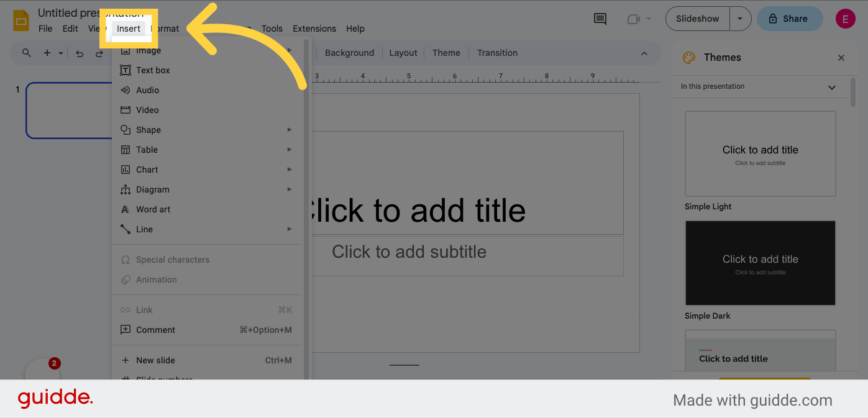Expand the Diagram submenu arrow
This screenshot has width=868, height=418.
point(290,189)
